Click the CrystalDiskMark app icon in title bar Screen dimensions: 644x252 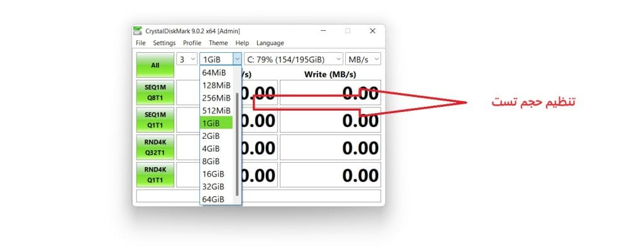138,31
